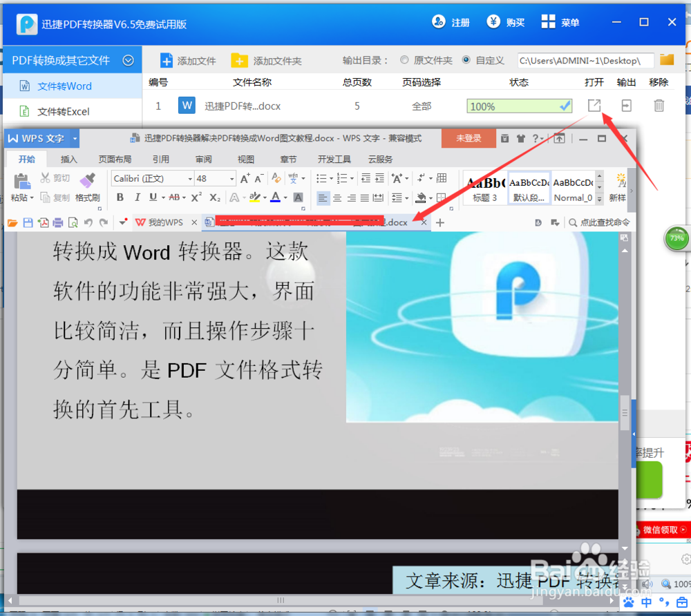The width and height of the screenshot is (691, 616).
Task: Open the WPS 文字 application menu arrow
Action: pyautogui.click(x=75, y=138)
